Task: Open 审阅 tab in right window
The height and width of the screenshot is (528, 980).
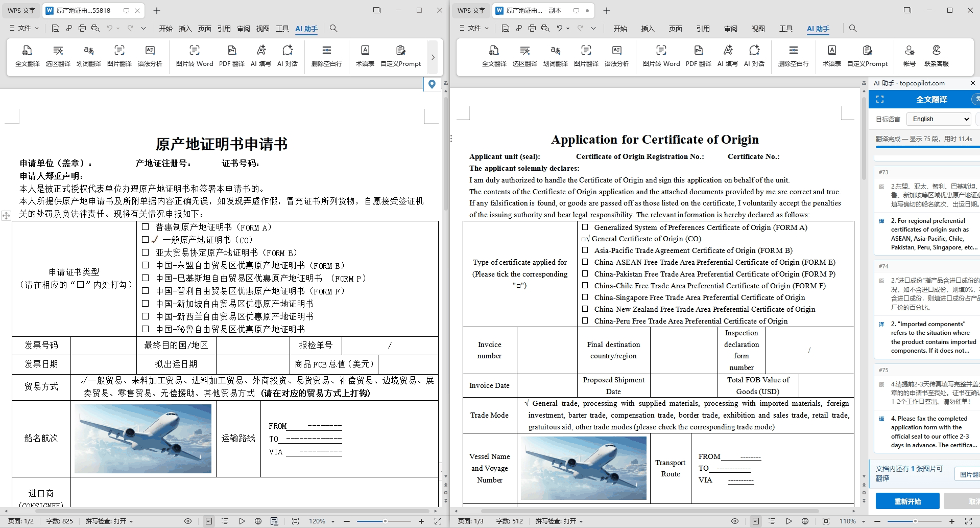Action: 731,29
